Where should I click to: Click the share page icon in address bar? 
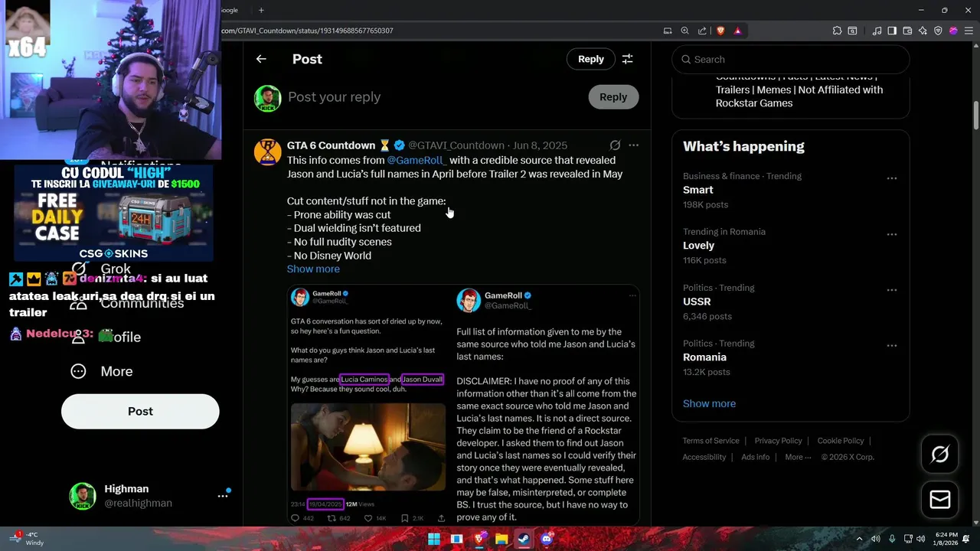pyautogui.click(x=702, y=31)
